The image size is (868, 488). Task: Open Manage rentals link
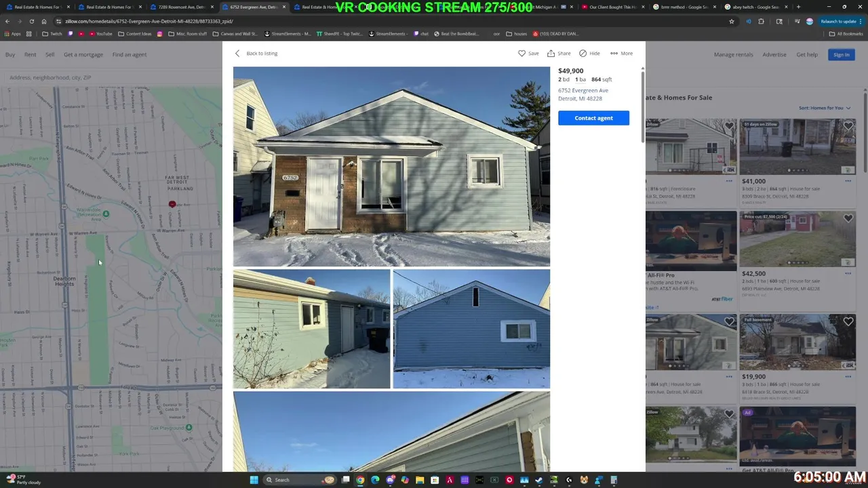click(x=734, y=54)
